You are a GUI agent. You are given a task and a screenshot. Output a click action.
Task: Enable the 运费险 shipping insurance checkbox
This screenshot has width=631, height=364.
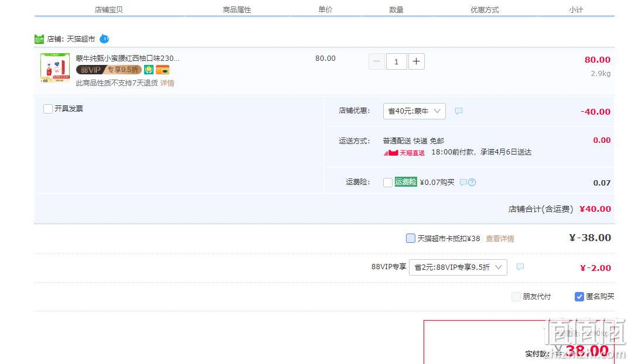(x=388, y=183)
